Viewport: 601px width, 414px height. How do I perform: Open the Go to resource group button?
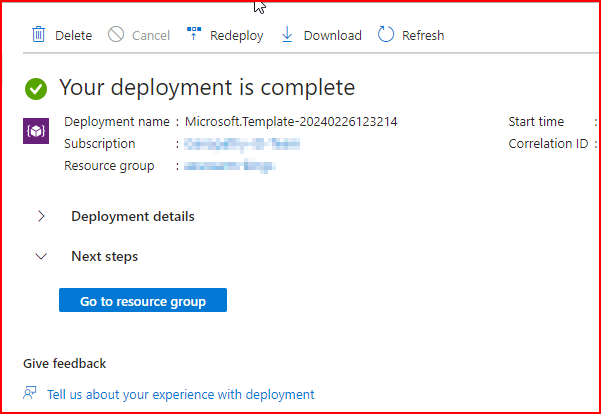coord(143,300)
